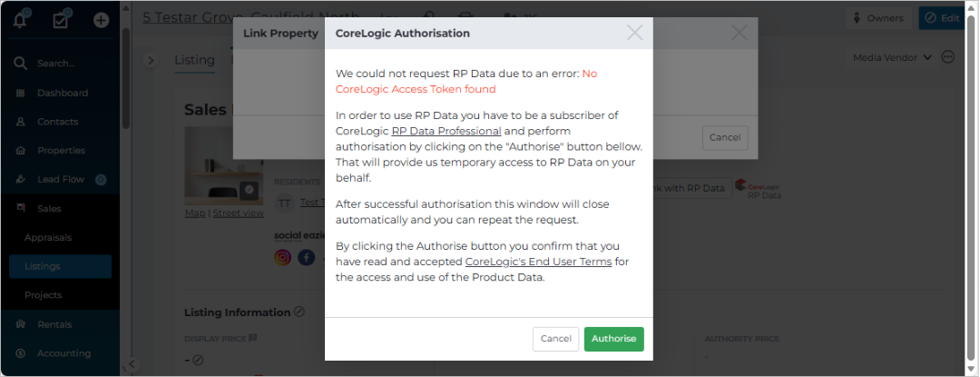
Task: Expand the side panel chevron arrow
Action: click(x=150, y=60)
